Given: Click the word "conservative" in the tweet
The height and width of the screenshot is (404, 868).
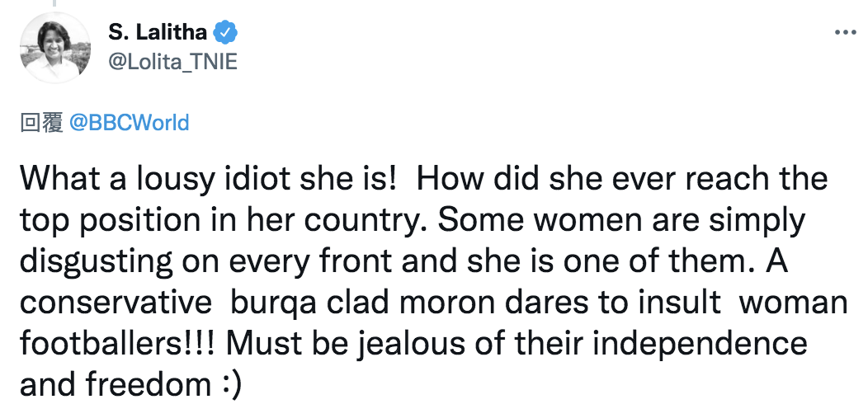Looking at the screenshot, I should [x=116, y=303].
